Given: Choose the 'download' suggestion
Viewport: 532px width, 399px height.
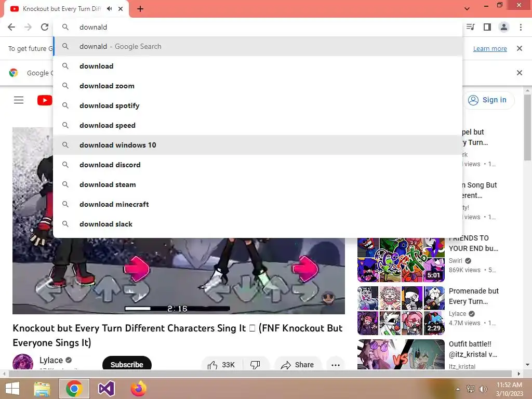Looking at the screenshot, I should (x=258, y=66).
